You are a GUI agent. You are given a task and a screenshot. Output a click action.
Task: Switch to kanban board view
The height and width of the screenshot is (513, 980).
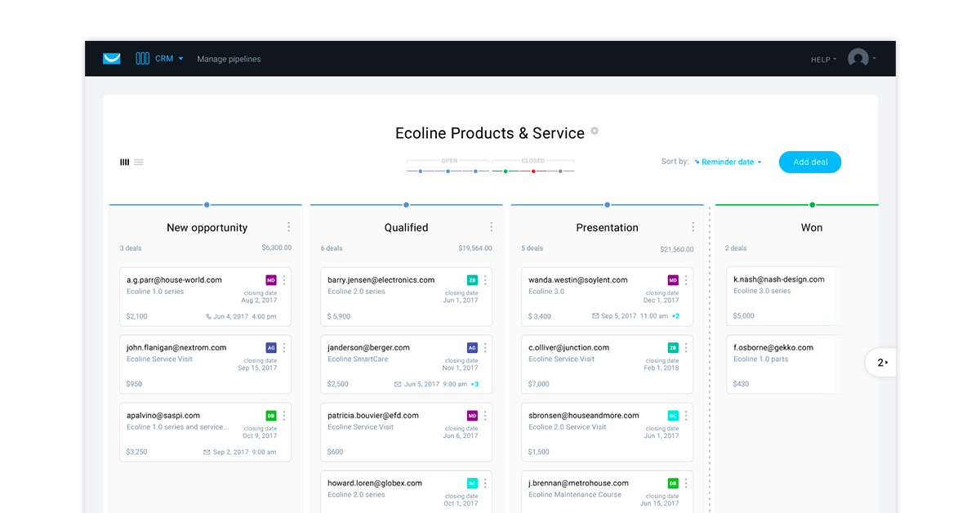pyautogui.click(x=125, y=162)
